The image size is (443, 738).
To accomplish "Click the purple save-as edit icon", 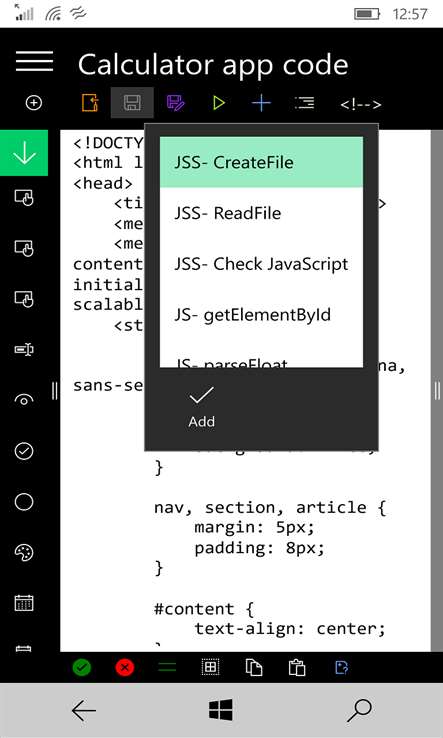I will 176,103.
